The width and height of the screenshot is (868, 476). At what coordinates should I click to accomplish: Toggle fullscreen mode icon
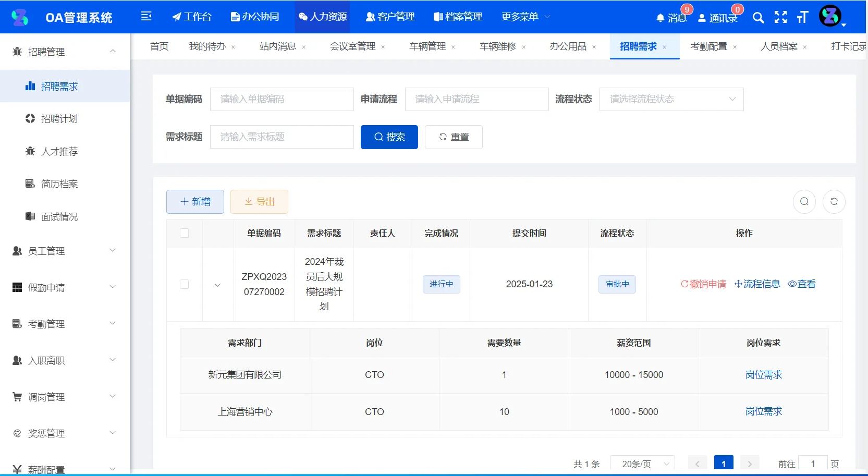coord(780,18)
